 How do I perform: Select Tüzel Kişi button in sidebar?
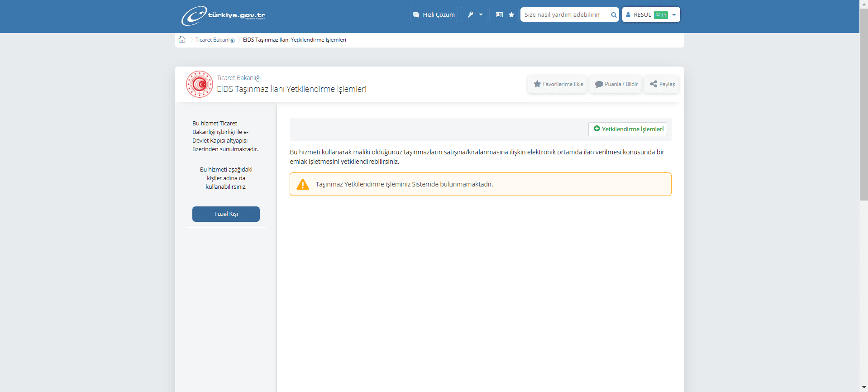click(x=226, y=214)
